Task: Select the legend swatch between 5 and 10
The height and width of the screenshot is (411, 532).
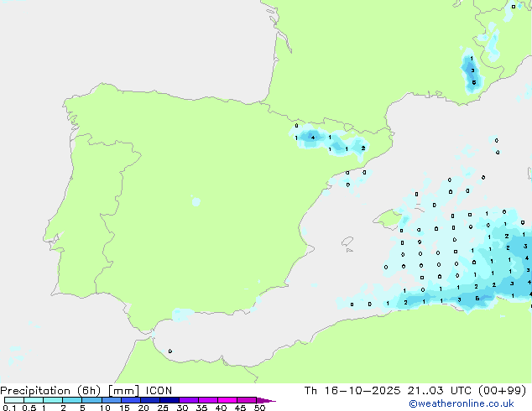Action: (x=91, y=400)
